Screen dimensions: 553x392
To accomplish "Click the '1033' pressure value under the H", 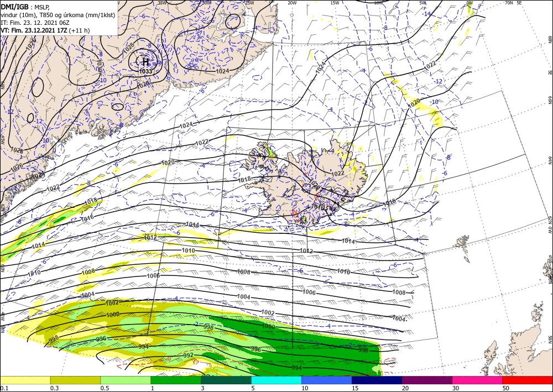I will 145,71.
